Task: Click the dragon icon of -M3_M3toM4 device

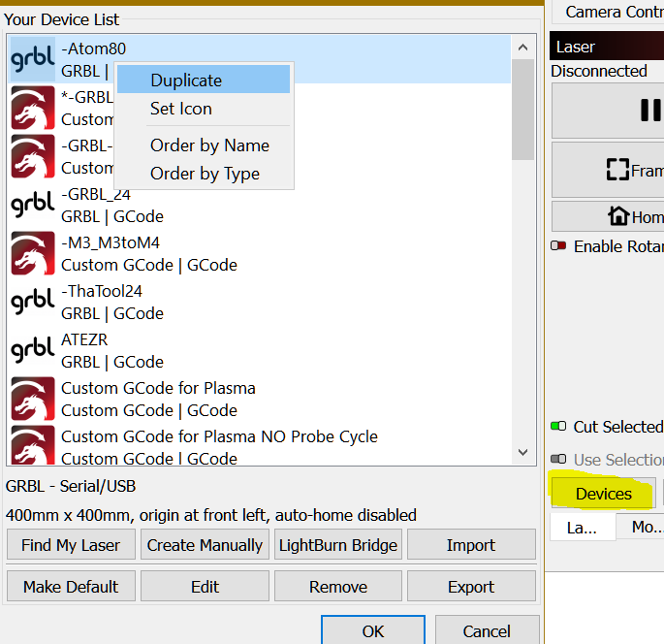Action: 32,253
